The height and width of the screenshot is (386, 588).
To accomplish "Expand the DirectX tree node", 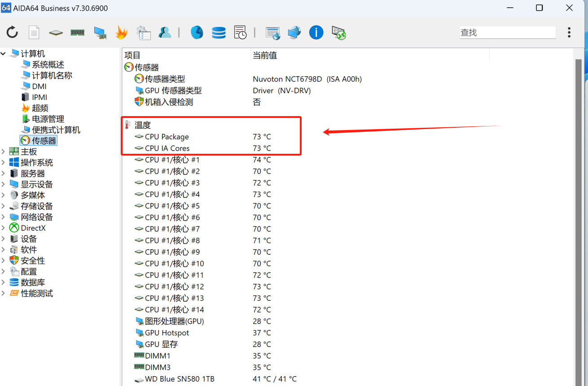I will coord(4,228).
